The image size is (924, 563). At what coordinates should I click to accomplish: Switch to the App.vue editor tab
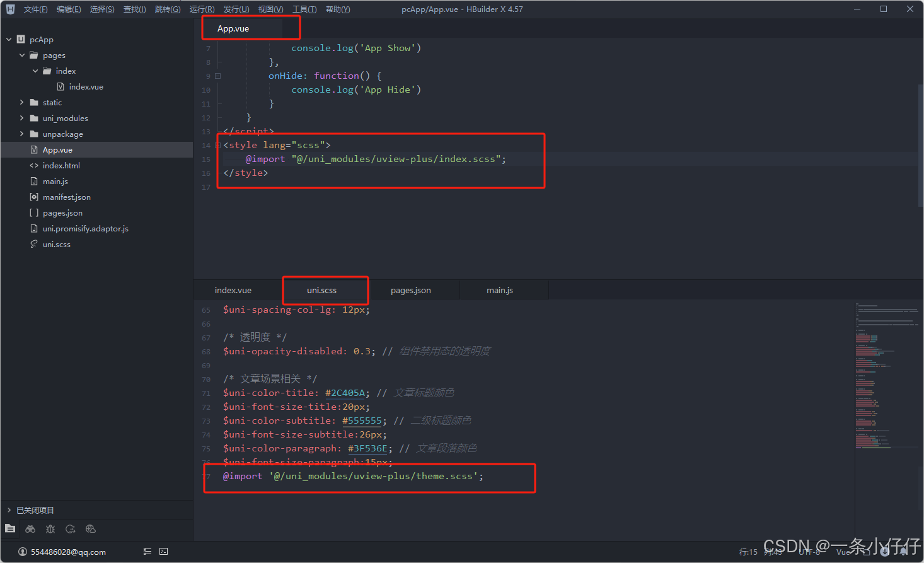(233, 28)
